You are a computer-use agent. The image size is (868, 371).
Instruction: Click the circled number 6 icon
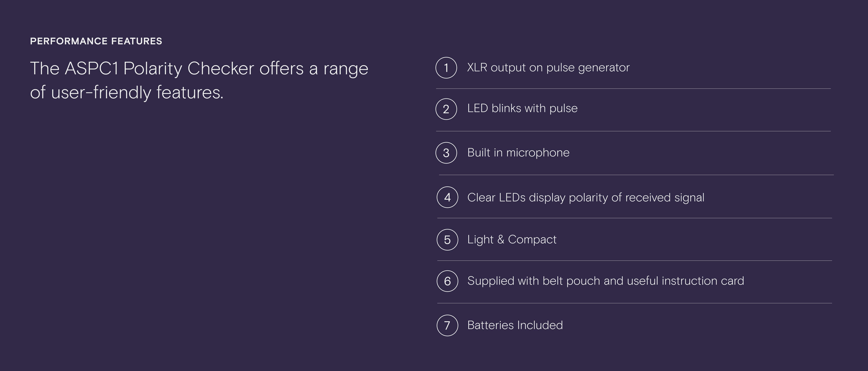coord(447,281)
